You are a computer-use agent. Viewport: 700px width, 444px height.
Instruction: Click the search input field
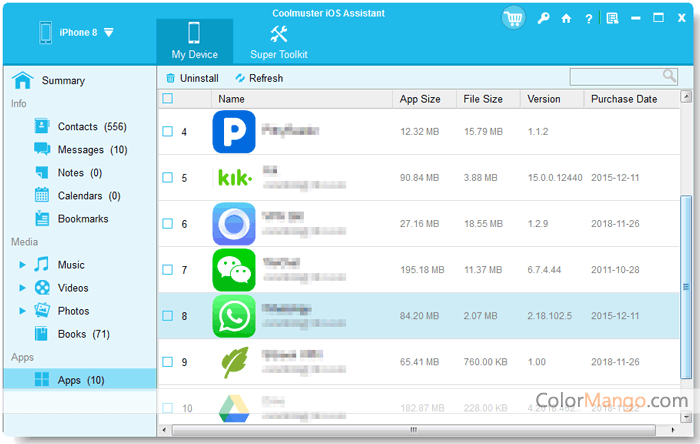(x=614, y=76)
